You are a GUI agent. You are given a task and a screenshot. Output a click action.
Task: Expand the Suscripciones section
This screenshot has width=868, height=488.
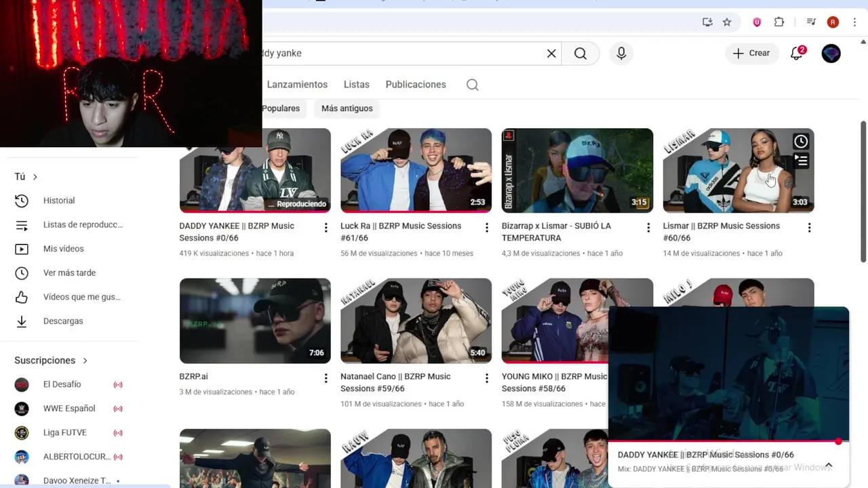(51, 361)
